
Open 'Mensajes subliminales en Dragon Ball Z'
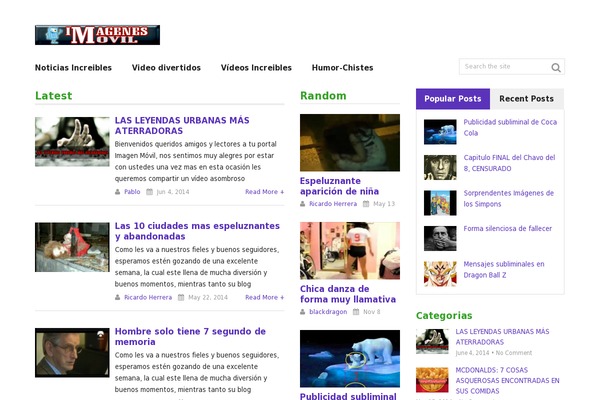click(504, 269)
